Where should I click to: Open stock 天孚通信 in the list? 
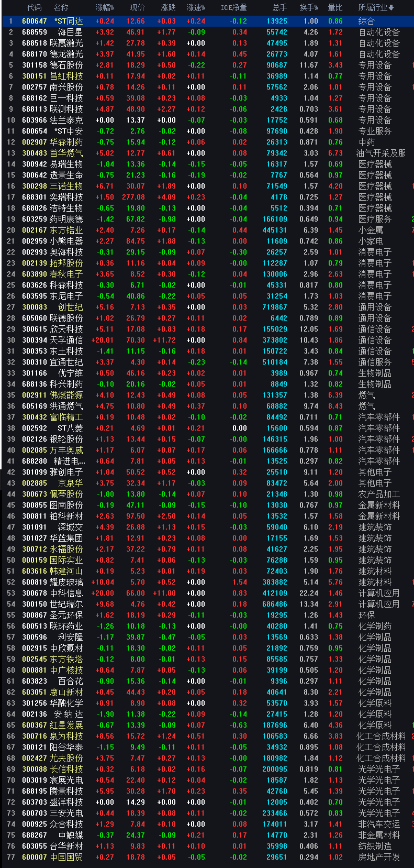coord(66,340)
